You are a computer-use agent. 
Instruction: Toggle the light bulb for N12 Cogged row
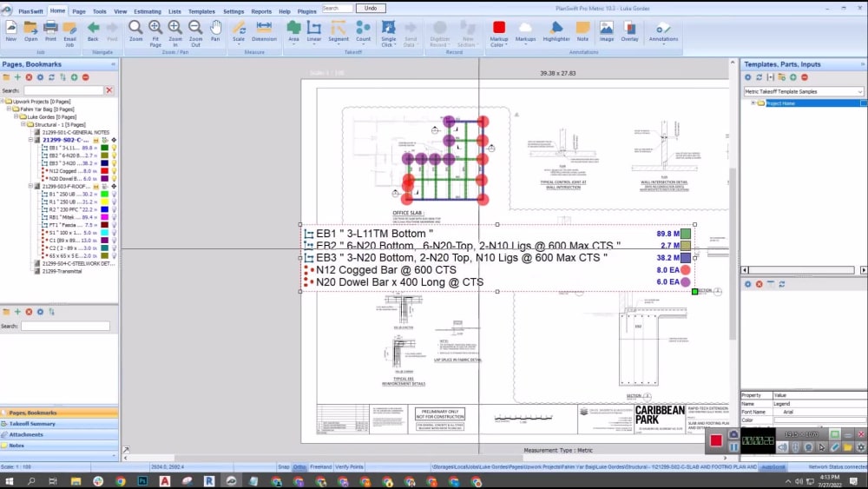coord(114,171)
